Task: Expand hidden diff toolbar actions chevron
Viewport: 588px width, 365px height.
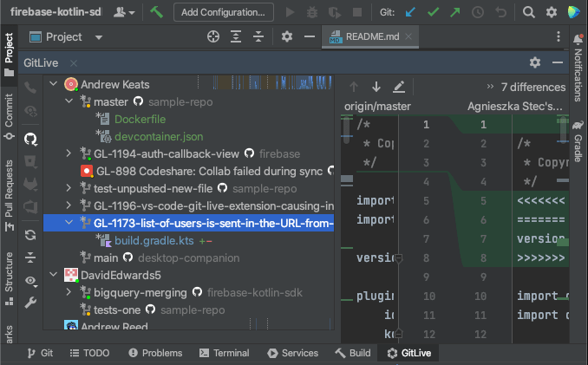Action: click(x=490, y=87)
